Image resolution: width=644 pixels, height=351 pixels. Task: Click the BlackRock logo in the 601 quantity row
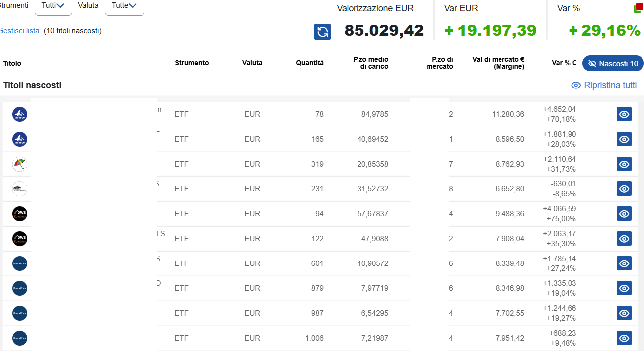pos(20,263)
